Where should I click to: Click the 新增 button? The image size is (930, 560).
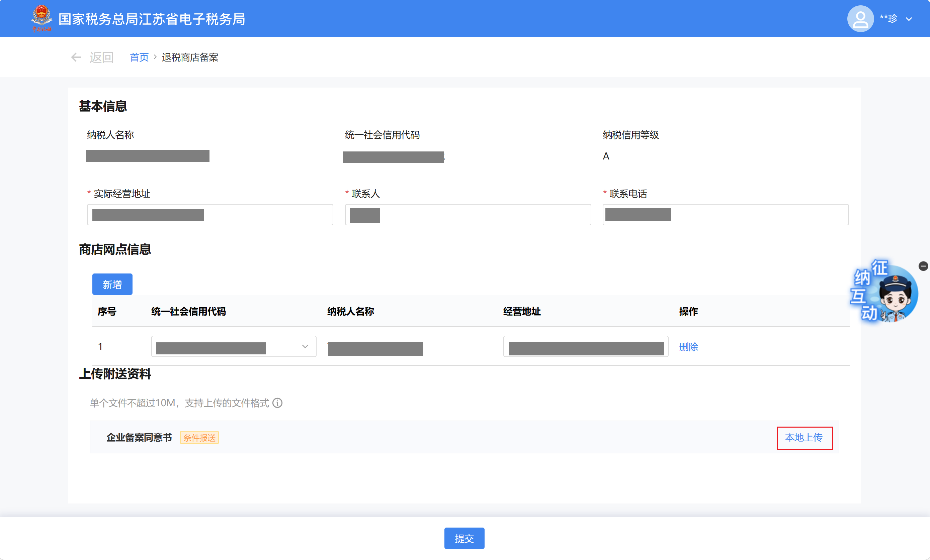pyautogui.click(x=112, y=284)
